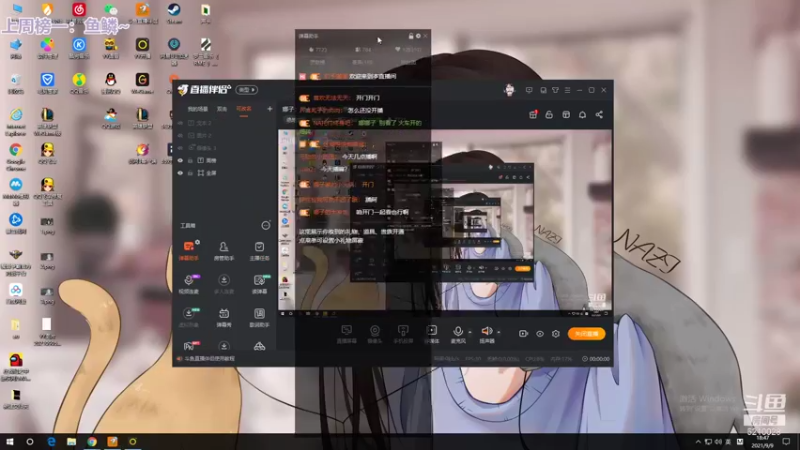Image resolution: width=800 pixels, height=450 pixels.
Task: Open the gift box icon with red badge
Action: click(x=533, y=114)
